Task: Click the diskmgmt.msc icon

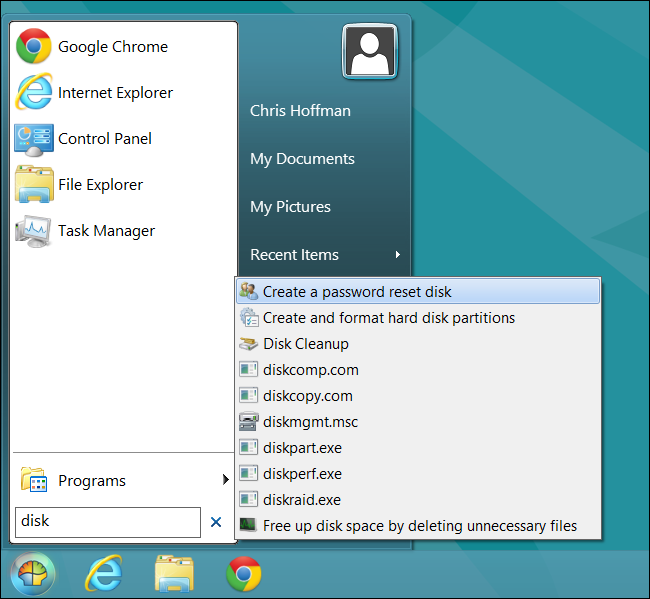Action: 249,422
